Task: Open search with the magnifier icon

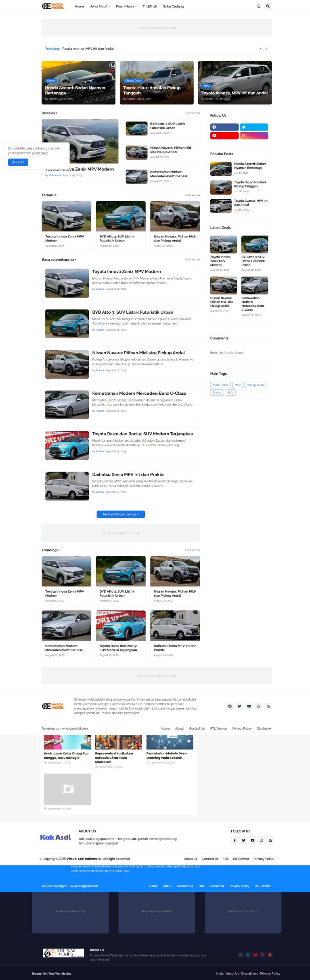Action: click(x=268, y=6)
